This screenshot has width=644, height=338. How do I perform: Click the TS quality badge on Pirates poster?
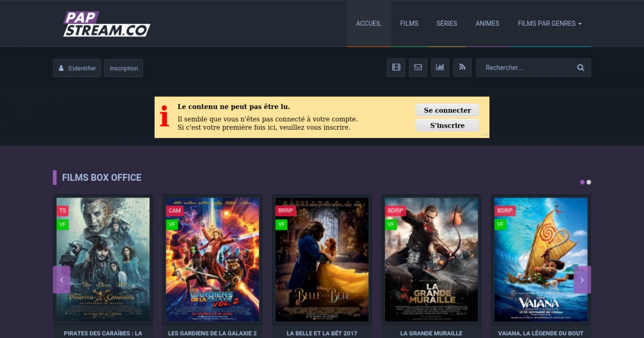tap(63, 211)
